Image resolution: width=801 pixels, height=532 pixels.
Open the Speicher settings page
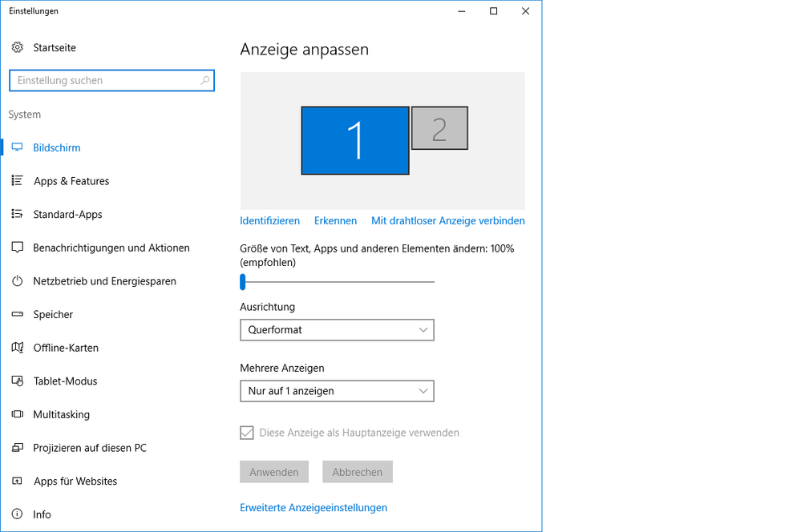[x=53, y=315]
